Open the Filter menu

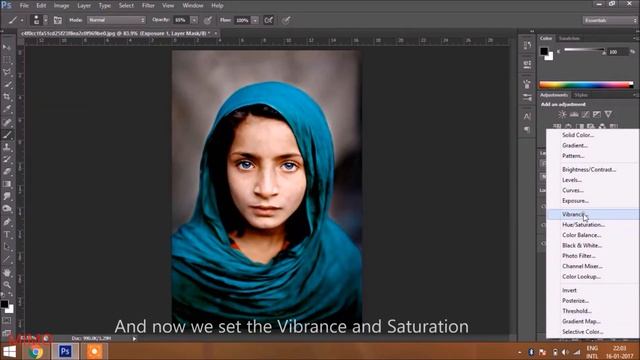point(148,6)
